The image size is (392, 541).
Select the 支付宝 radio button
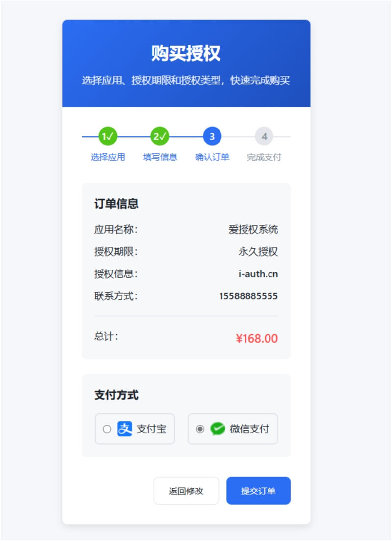pos(107,429)
